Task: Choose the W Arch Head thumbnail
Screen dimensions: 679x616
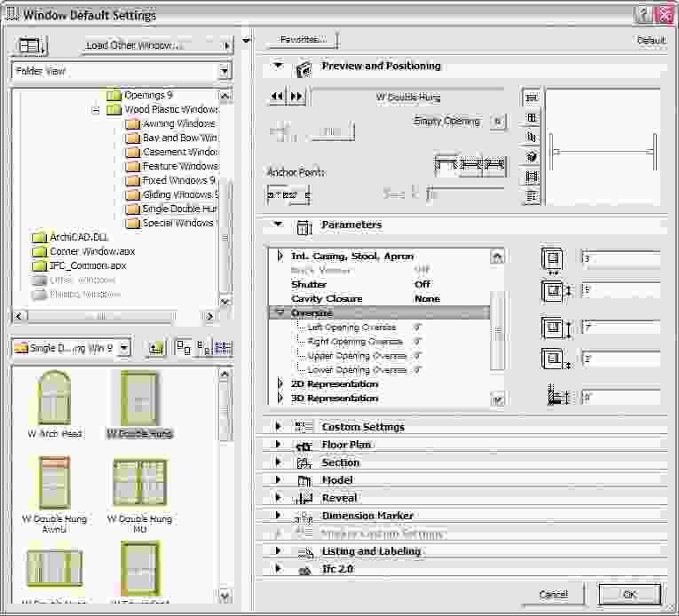Action: [54, 404]
